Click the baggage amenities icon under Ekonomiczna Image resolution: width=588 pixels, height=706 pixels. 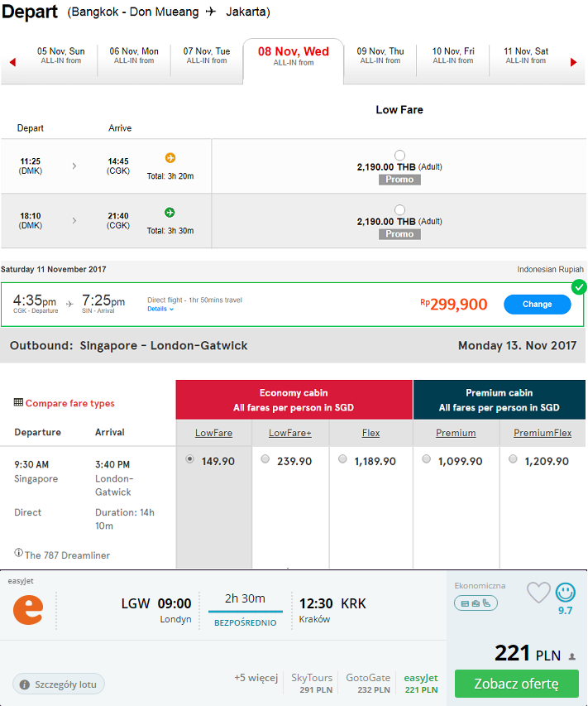coord(476,603)
